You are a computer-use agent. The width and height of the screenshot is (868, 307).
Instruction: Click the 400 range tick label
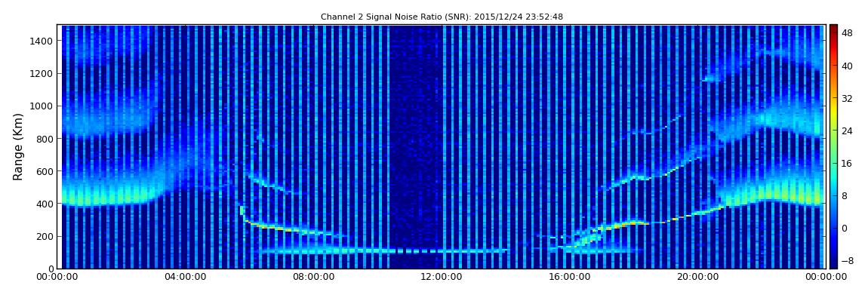pyautogui.click(x=44, y=204)
